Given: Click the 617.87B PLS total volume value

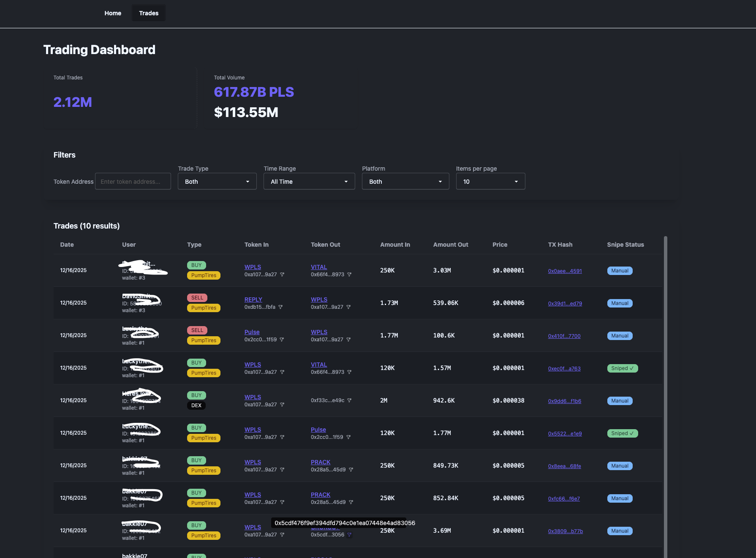Looking at the screenshot, I should click(x=254, y=92).
